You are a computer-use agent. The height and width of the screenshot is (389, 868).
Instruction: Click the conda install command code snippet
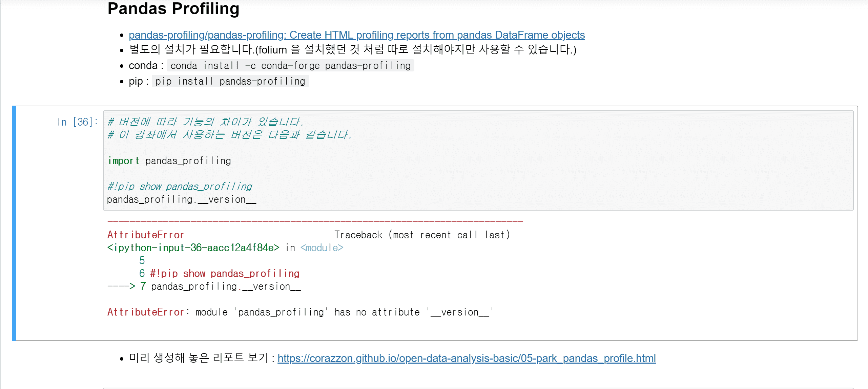click(290, 66)
